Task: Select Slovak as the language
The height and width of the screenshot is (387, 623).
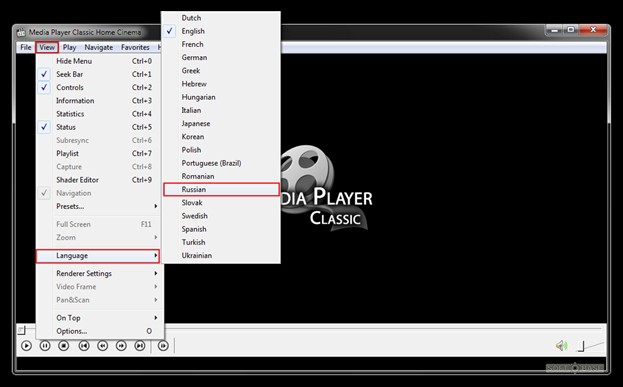Action: click(x=221, y=203)
